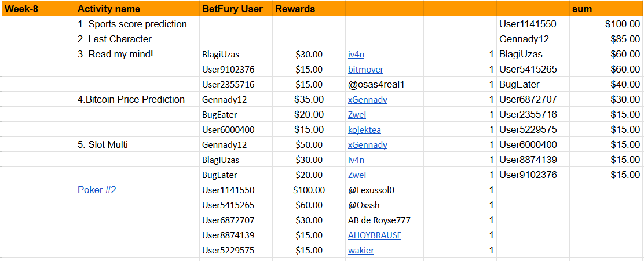Select the Last Character activity cell
Screen dimensions: 644x261
137,39
